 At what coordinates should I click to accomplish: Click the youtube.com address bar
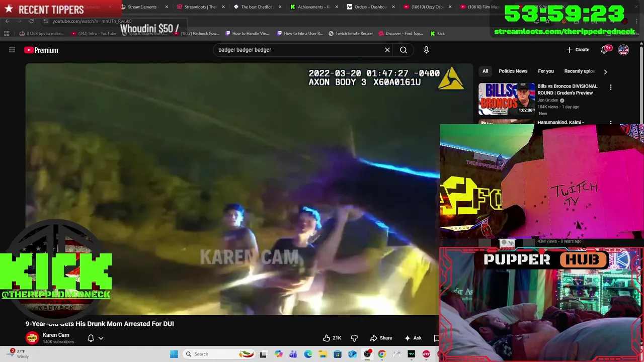(92, 21)
